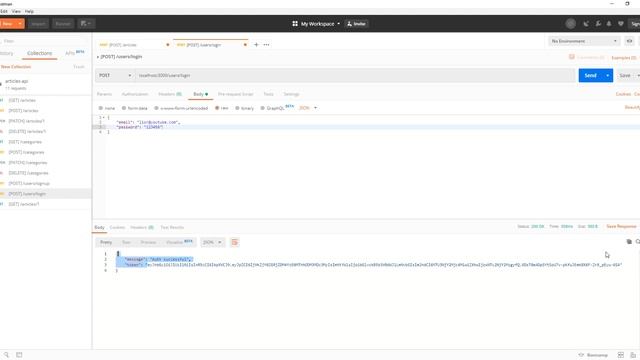This screenshot has width=640, height=360.
Task: Open the notifications bell icon
Action: (x=609, y=24)
